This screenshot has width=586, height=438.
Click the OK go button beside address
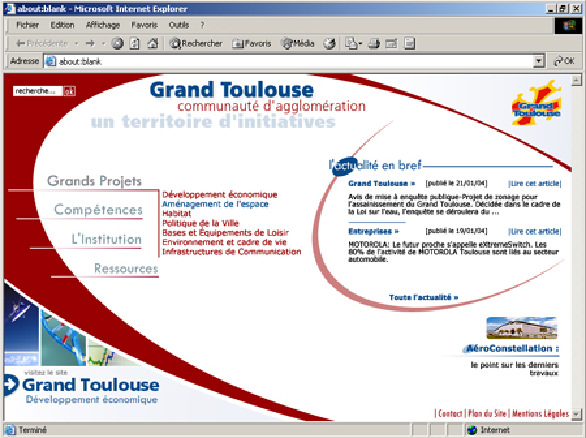564,61
